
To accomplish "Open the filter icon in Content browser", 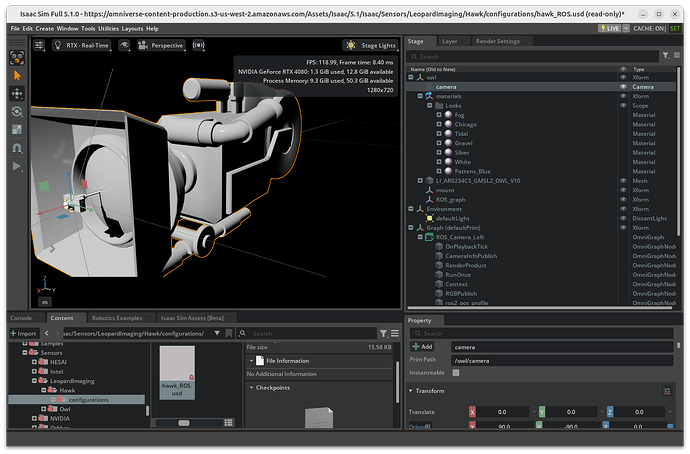I will 381,333.
